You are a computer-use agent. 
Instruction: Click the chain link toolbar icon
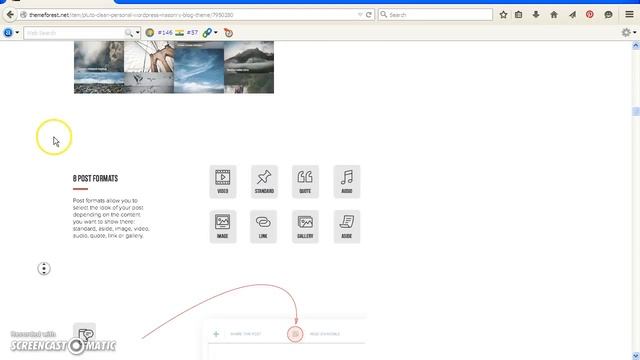pos(207,33)
